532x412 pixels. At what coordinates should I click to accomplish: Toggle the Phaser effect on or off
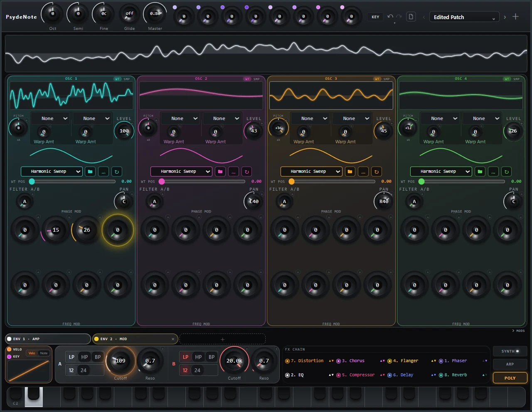click(x=441, y=361)
